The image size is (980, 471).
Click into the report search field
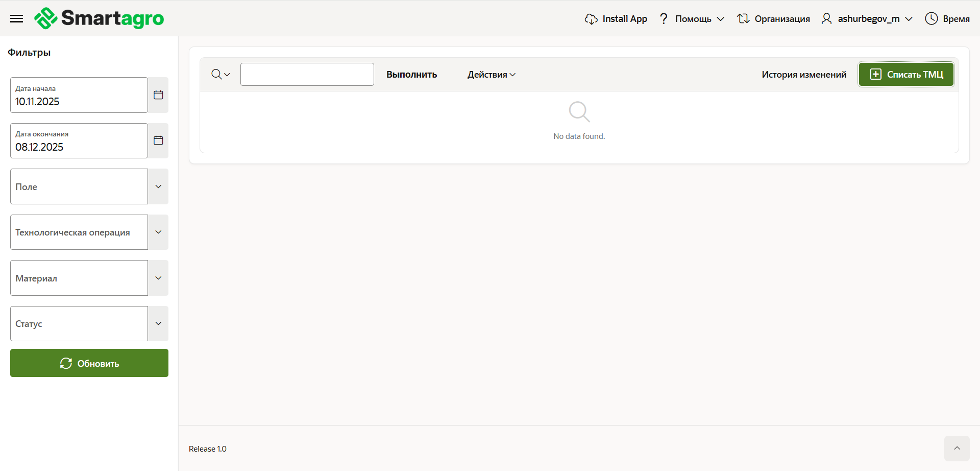tap(307, 75)
